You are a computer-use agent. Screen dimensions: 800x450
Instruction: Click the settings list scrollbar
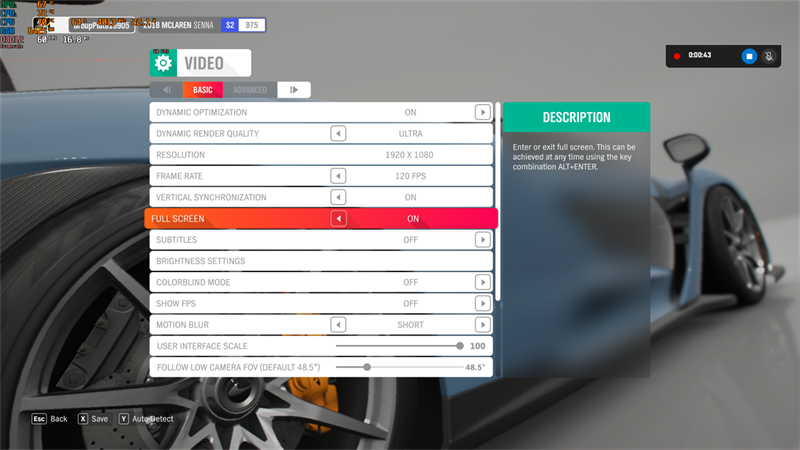[x=498, y=202]
